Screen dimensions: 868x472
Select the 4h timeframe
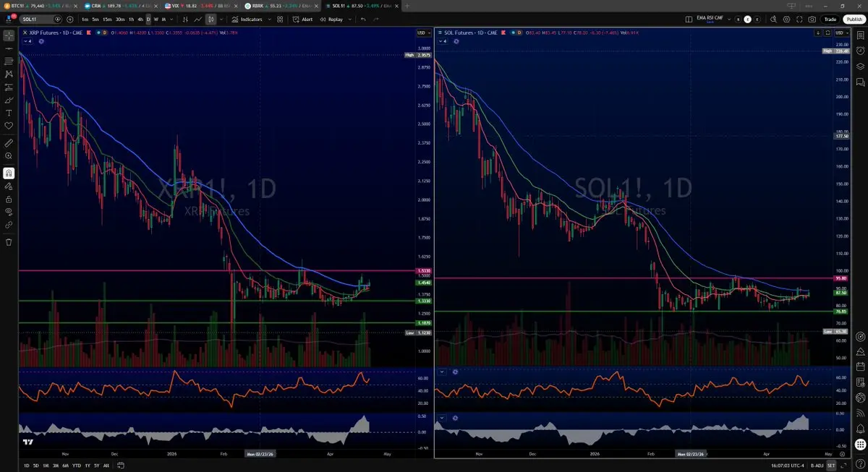tap(140, 20)
